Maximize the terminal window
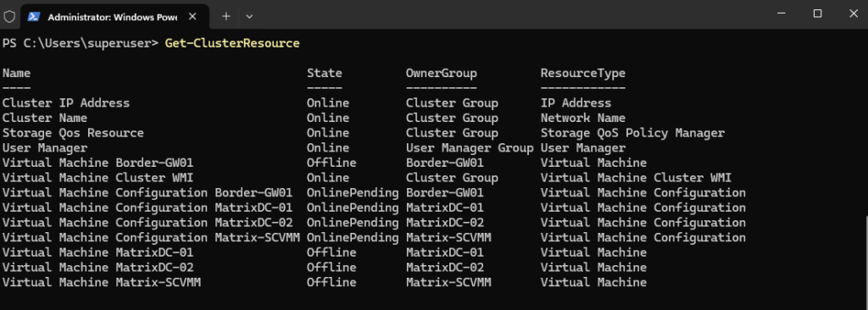This screenshot has height=310, width=868. click(x=817, y=14)
